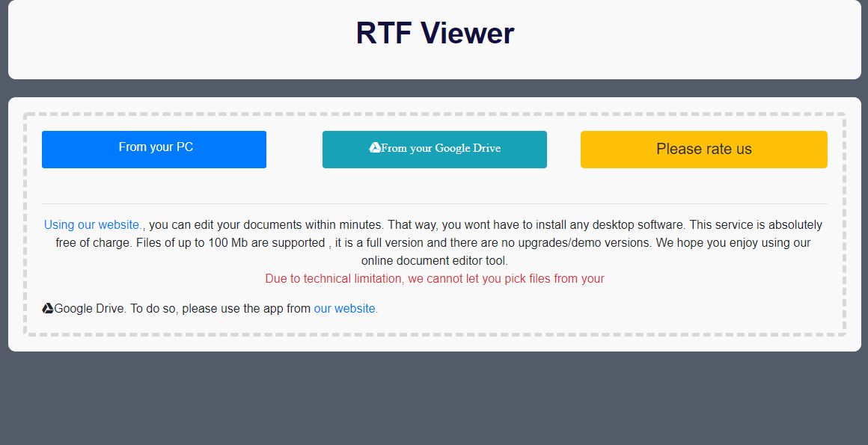Click the RTF Viewer page heading
Image resolution: width=868 pixels, height=445 pixels.
coord(435,34)
